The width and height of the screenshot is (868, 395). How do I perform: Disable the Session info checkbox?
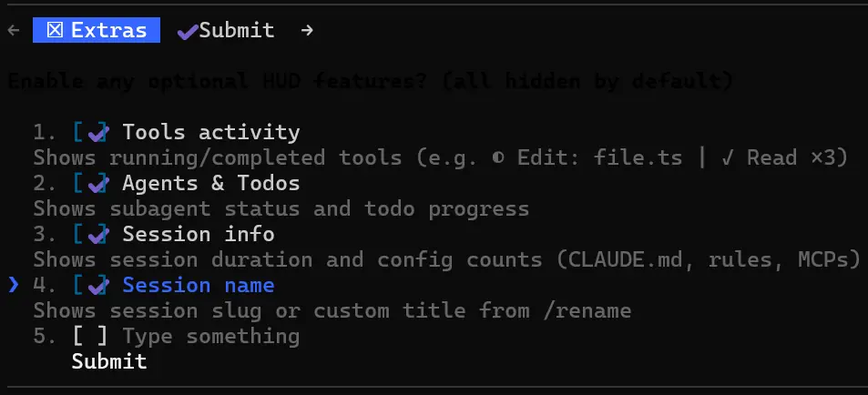click(x=91, y=235)
